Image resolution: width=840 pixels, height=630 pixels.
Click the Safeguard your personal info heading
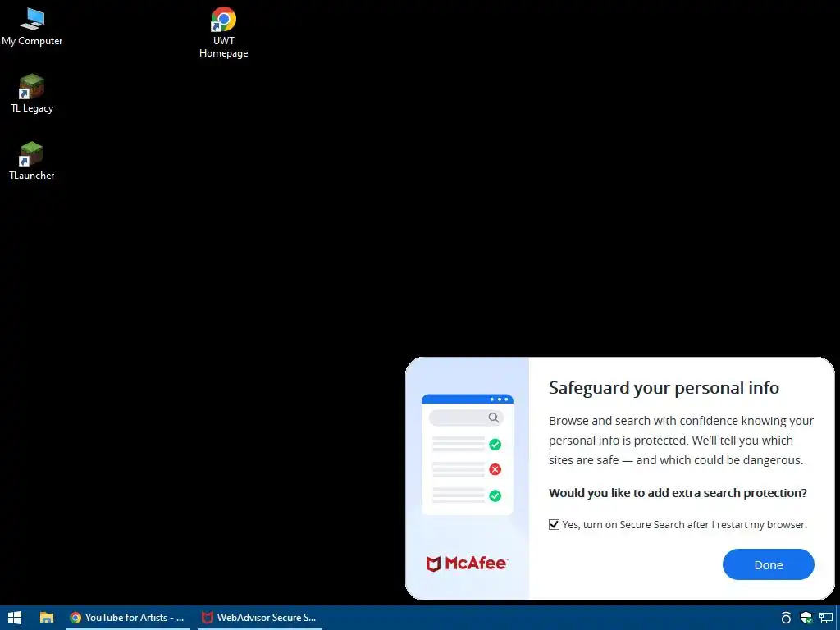[664, 388]
